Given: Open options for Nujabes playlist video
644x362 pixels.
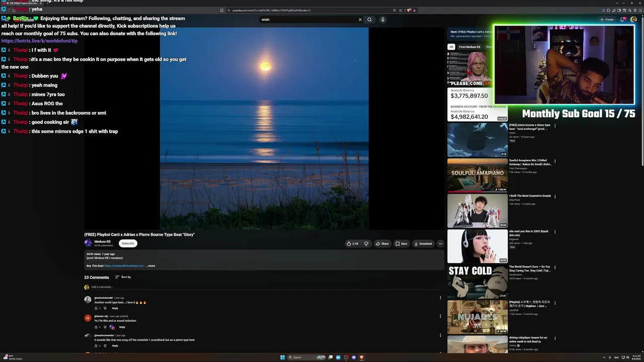Looking at the screenshot, I should coord(555,303).
